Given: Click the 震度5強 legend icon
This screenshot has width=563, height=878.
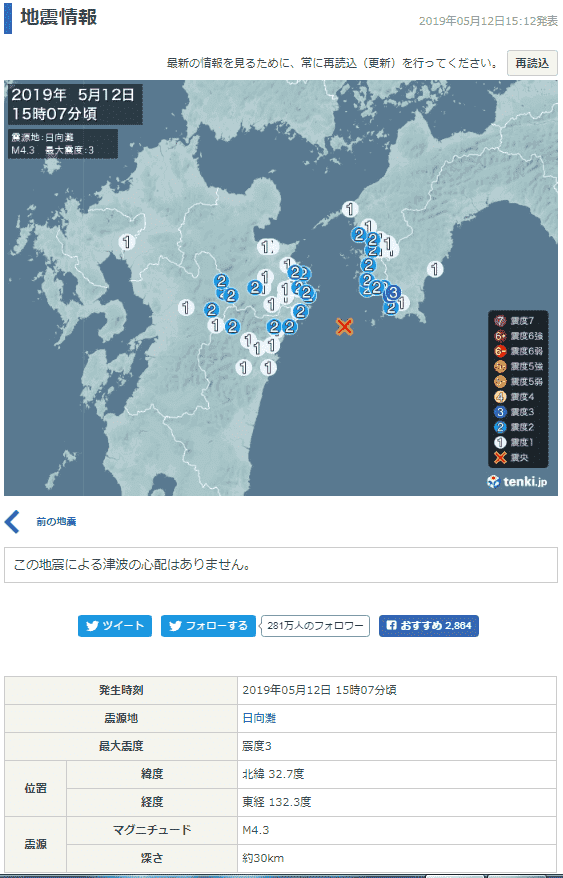Looking at the screenshot, I should click(501, 366).
